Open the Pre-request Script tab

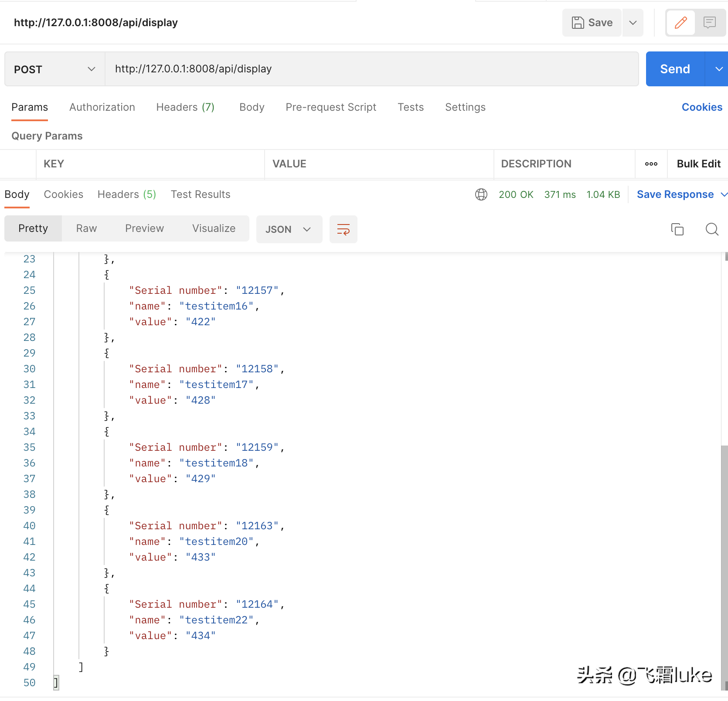[x=331, y=107]
